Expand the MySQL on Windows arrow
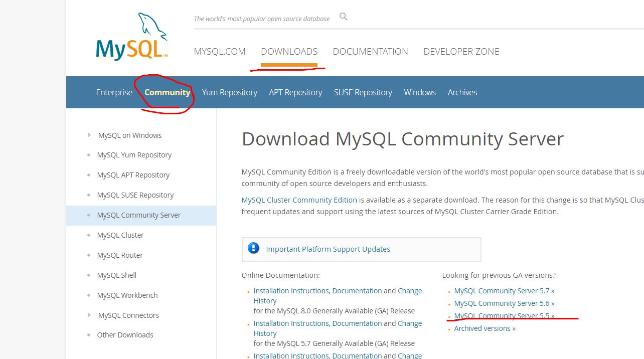The height and width of the screenshot is (359, 644). [89, 135]
